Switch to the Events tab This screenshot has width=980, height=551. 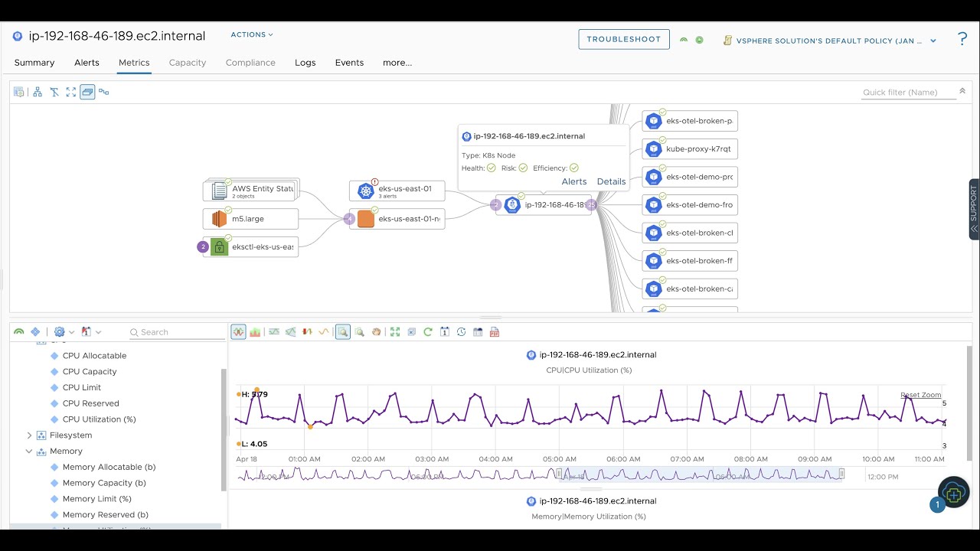pyautogui.click(x=349, y=63)
